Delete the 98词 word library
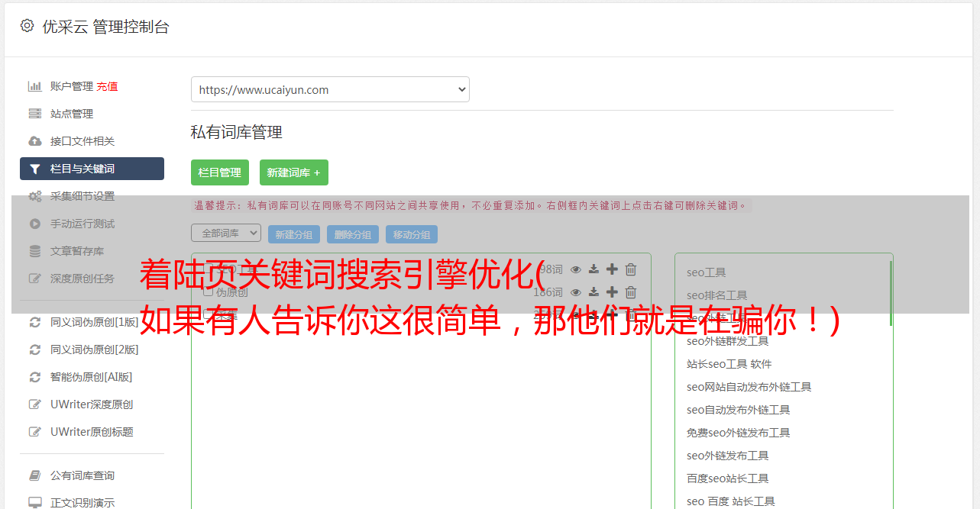 (631, 269)
